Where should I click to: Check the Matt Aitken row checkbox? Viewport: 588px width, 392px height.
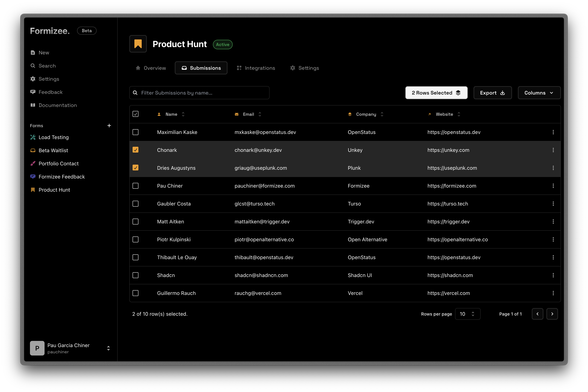(x=135, y=222)
